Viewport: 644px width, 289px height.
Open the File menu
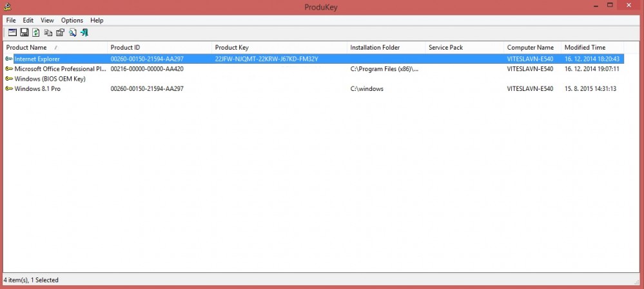pos(11,20)
